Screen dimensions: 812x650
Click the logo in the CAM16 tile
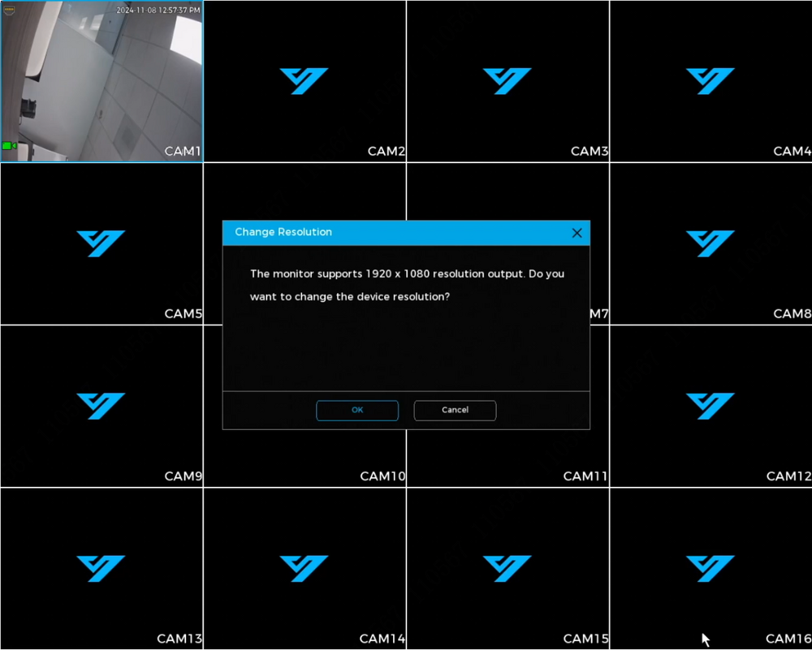(x=710, y=568)
